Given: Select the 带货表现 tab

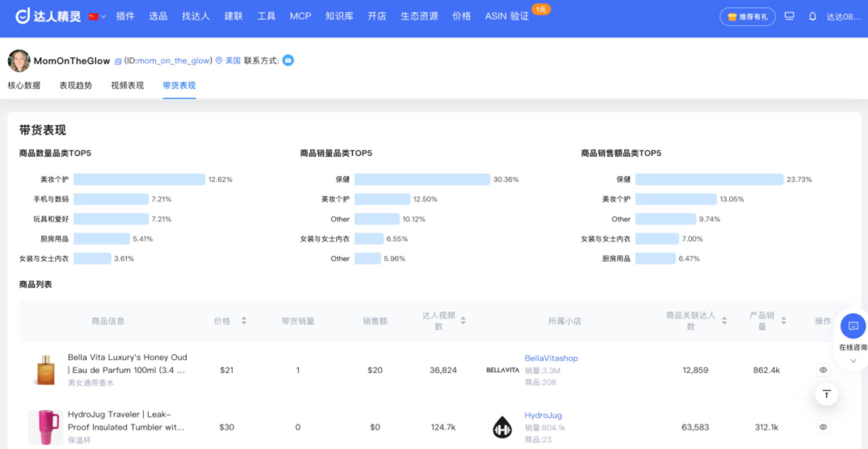Looking at the screenshot, I should (x=179, y=85).
